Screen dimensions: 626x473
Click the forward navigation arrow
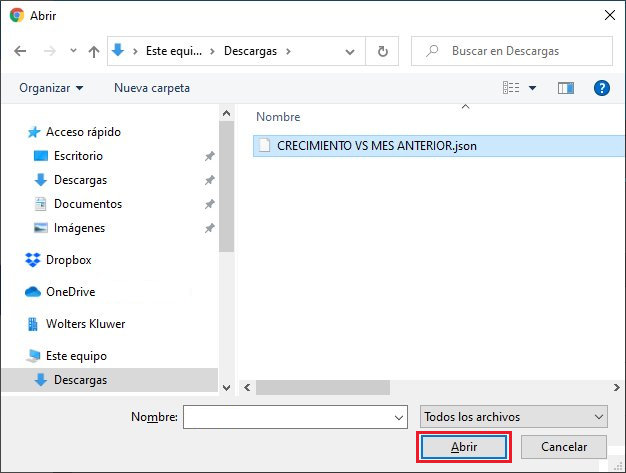click(x=50, y=51)
